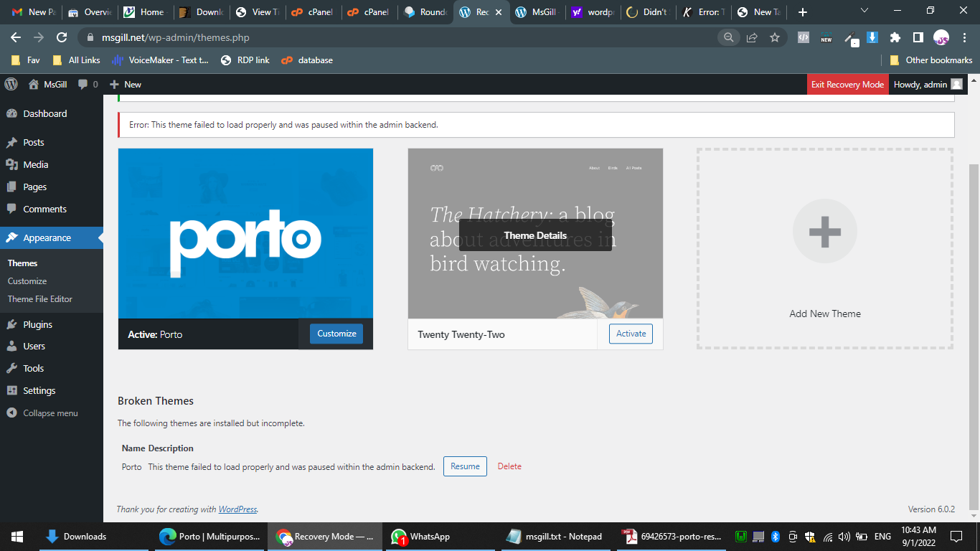
Task: Open the Howdy, admin account menu
Action: (927, 85)
